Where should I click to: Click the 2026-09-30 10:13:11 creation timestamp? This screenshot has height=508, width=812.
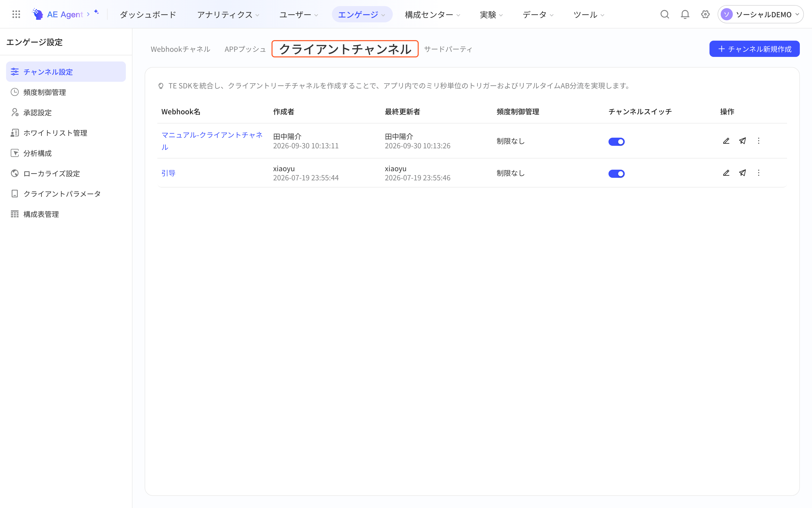306,146
